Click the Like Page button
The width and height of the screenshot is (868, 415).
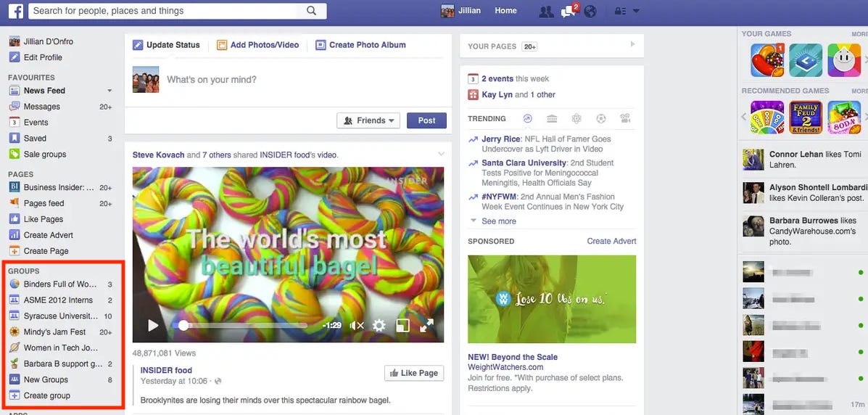click(x=415, y=373)
